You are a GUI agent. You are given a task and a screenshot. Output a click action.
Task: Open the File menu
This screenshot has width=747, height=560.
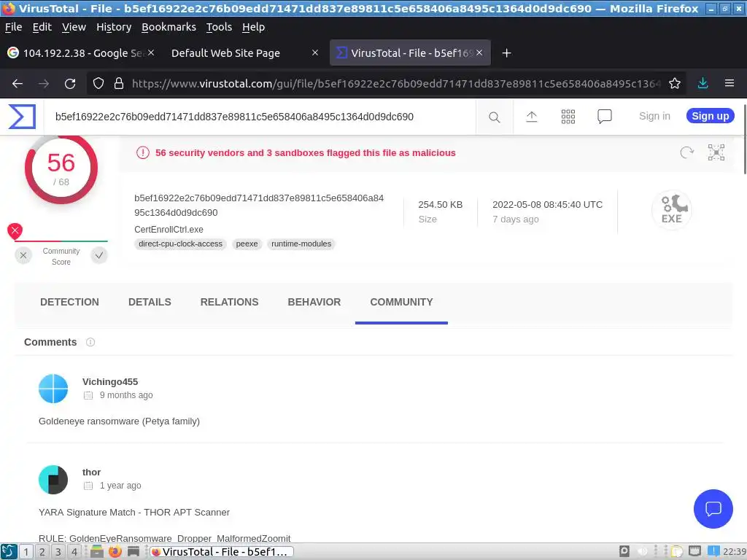click(13, 27)
